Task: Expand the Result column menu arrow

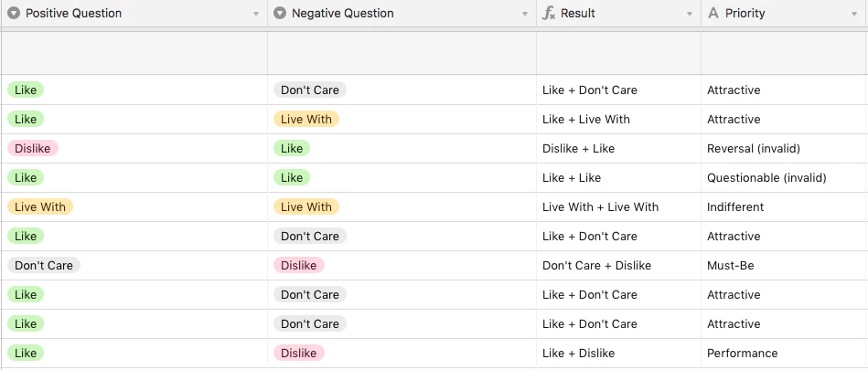Action: click(690, 15)
